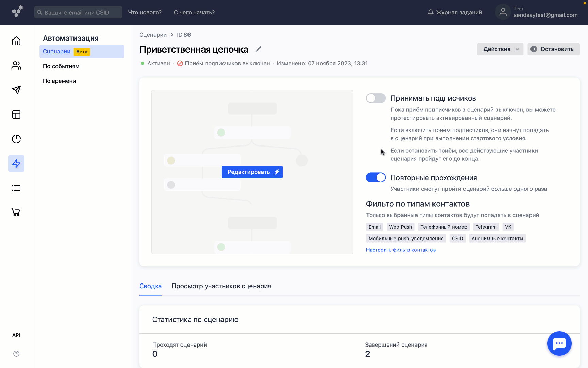Viewport: 588px width, 368px height.
Task: Switch to 'Просмотр участников сценария' tab
Action: point(222,286)
